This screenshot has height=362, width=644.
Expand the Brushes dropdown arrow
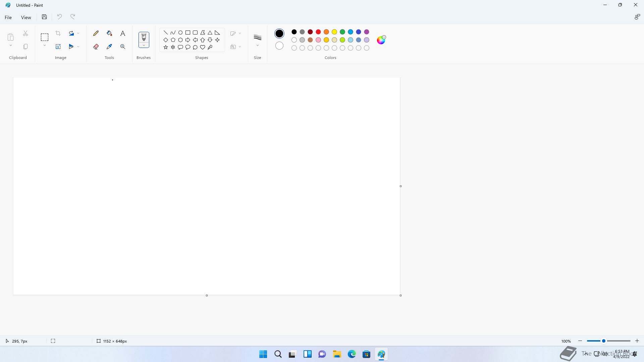144,45
